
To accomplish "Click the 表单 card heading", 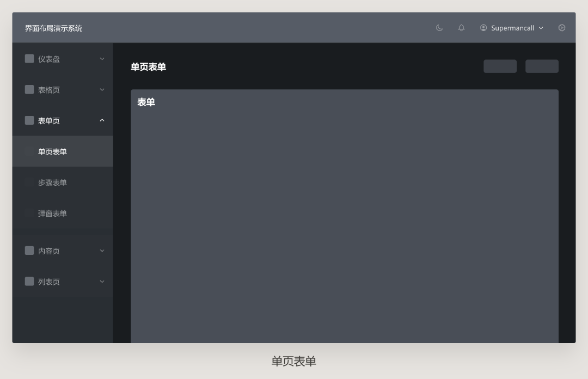I will 146,102.
